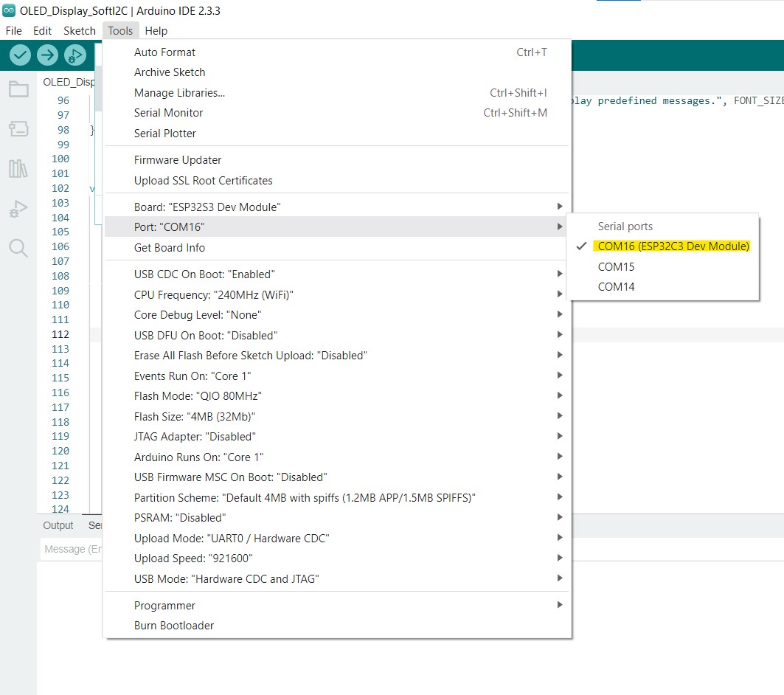Click line number 96 in the gutter
784x695 pixels.
click(x=63, y=100)
